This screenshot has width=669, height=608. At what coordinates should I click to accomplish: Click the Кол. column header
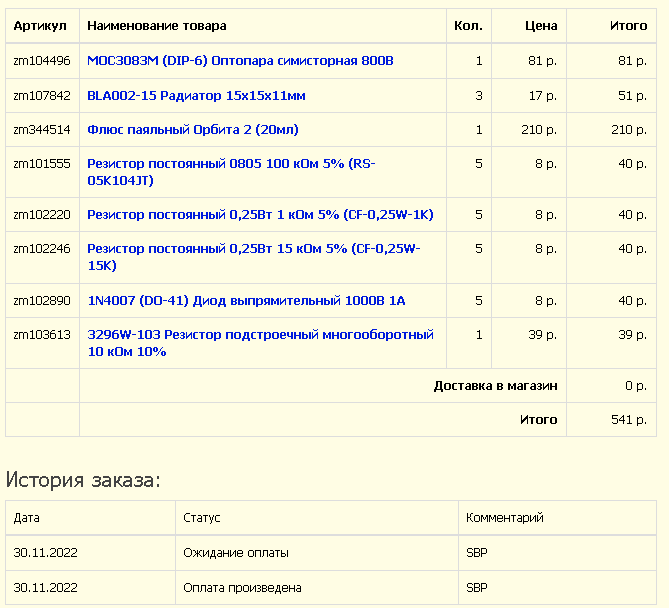click(468, 26)
